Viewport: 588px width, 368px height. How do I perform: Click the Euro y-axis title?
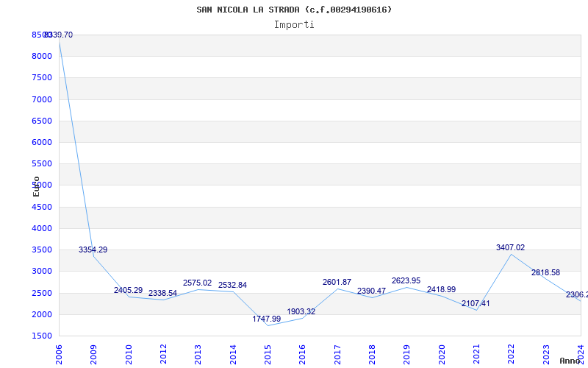[36, 187]
